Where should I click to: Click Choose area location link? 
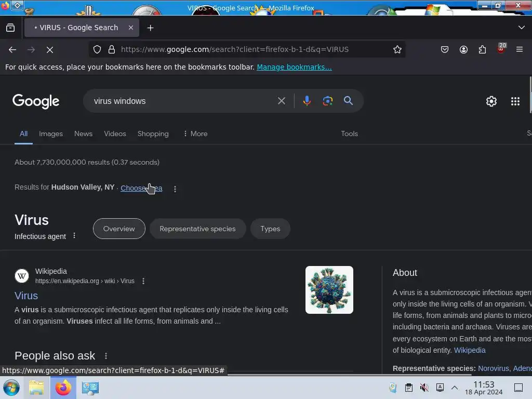(x=141, y=188)
